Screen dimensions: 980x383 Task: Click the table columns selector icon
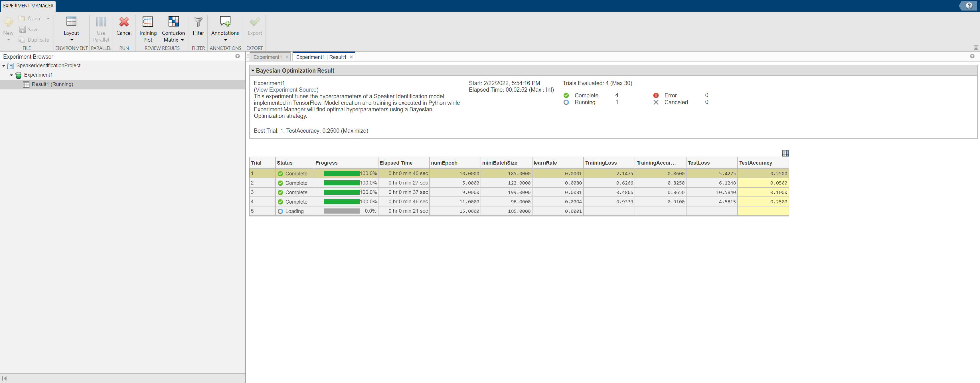[785, 153]
